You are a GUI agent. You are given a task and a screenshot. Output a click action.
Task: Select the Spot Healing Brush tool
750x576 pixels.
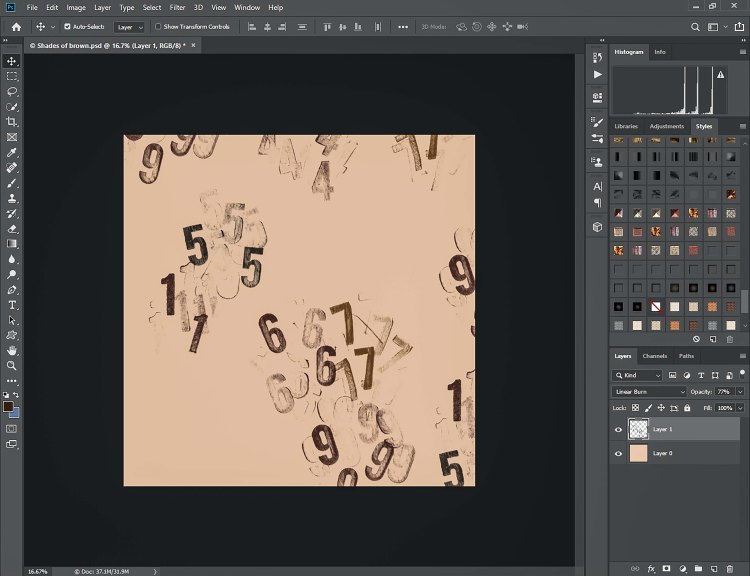coord(12,168)
